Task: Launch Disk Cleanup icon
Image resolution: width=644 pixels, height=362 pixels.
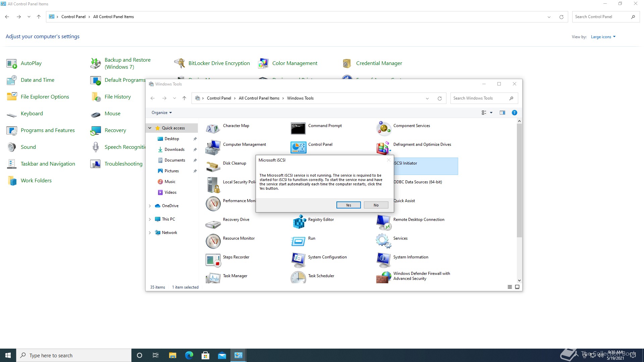Action: click(213, 166)
